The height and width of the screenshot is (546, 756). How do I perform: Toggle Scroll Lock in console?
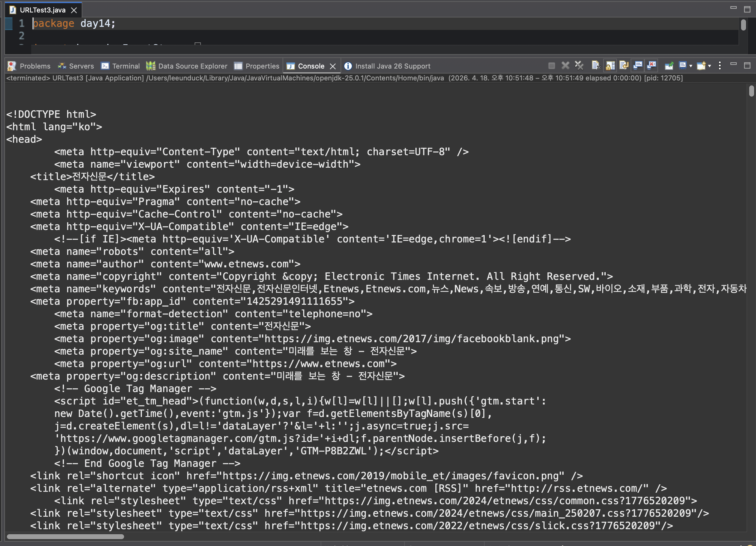tap(610, 65)
